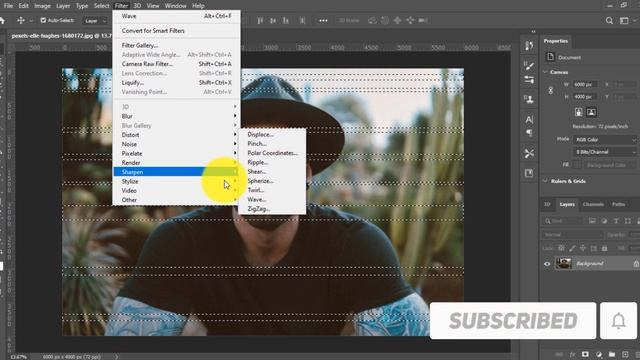This screenshot has height=360, width=640.
Task: Open the History panel icon
Action: click(529, 46)
